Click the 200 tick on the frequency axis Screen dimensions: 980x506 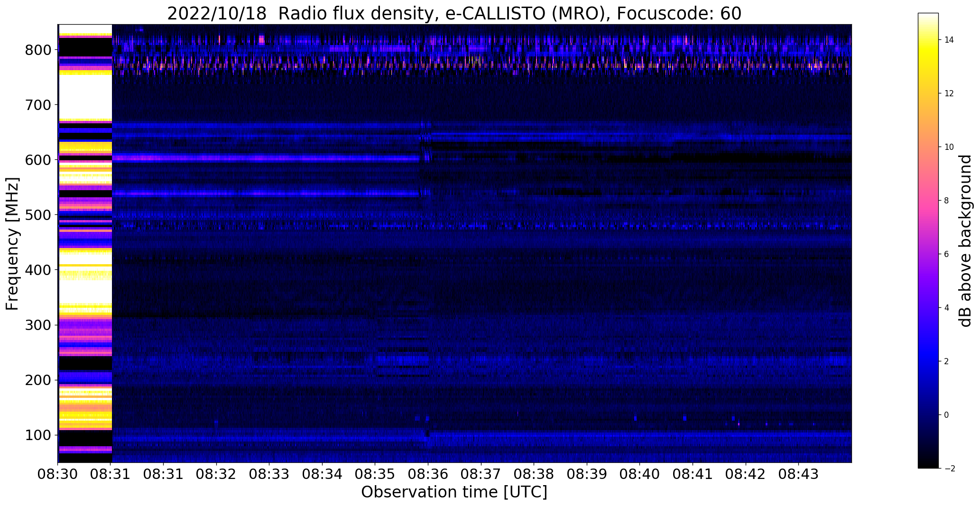38,380
